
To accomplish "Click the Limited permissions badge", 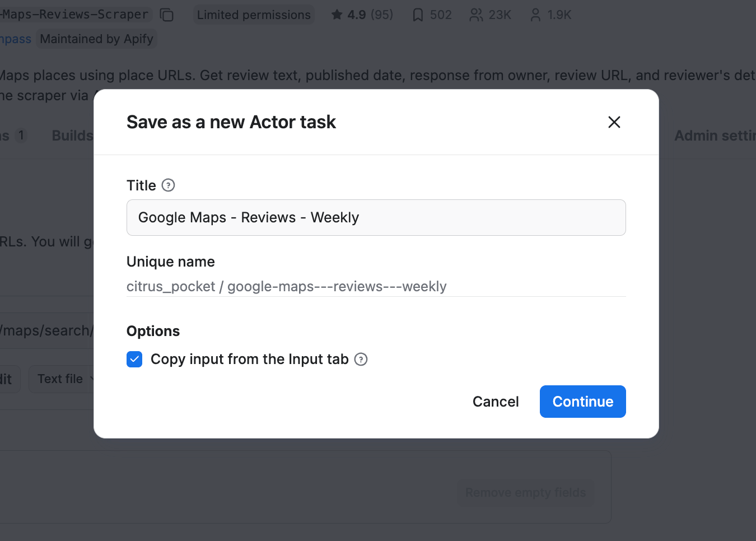I will point(253,15).
